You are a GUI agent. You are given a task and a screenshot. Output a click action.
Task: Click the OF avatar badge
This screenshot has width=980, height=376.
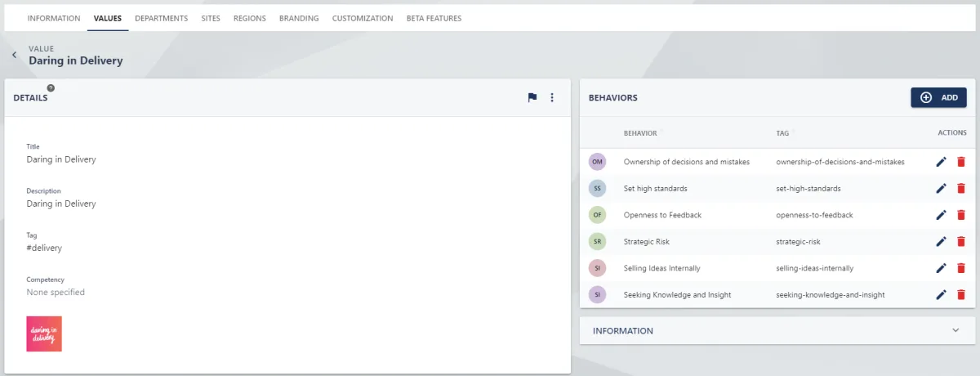click(x=597, y=215)
